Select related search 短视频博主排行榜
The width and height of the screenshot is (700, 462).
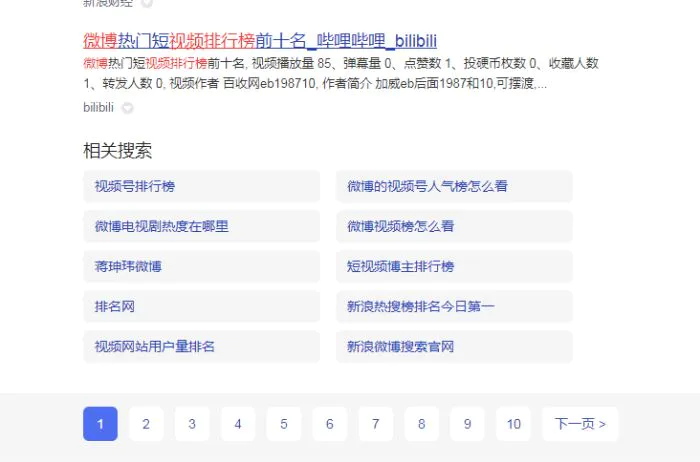pyautogui.click(x=454, y=266)
